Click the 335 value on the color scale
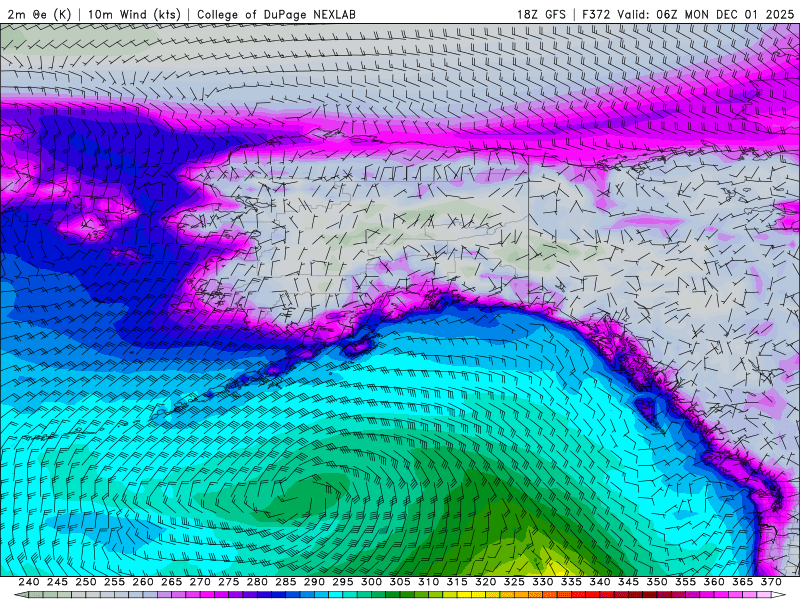Viewport: 800px width, 600px height. (571, 582)
